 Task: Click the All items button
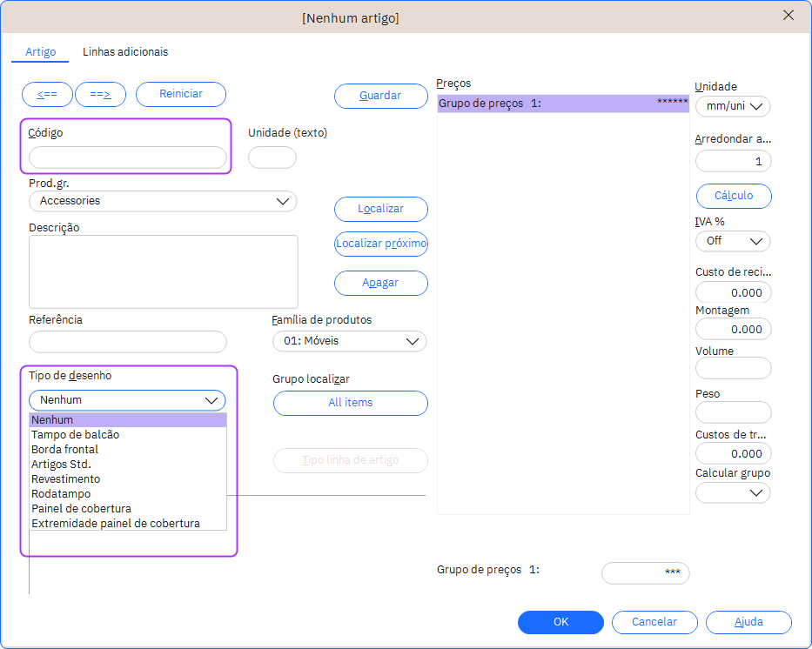(350, 403)
